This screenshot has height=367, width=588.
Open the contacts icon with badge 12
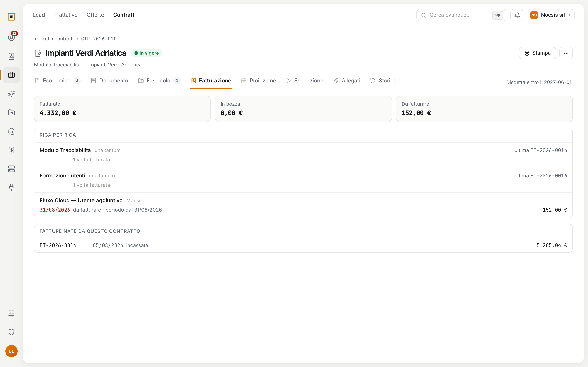pyautogui.click(x=11, y=37)
